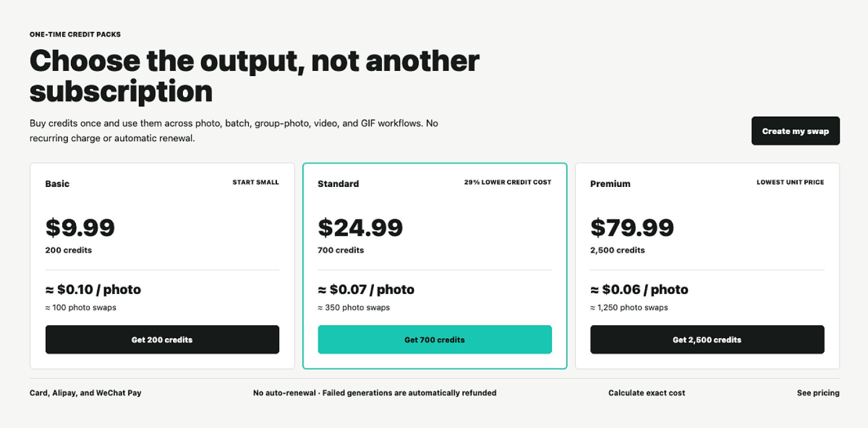Click the 29% LOWER CREDIT COST badge
Image resolution: width=868 pixels, height=428 pixels.
(x=507, y=182)
